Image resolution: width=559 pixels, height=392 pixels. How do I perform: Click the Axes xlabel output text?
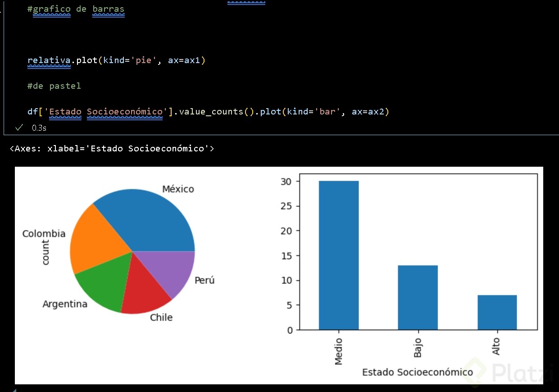[112, 148]
